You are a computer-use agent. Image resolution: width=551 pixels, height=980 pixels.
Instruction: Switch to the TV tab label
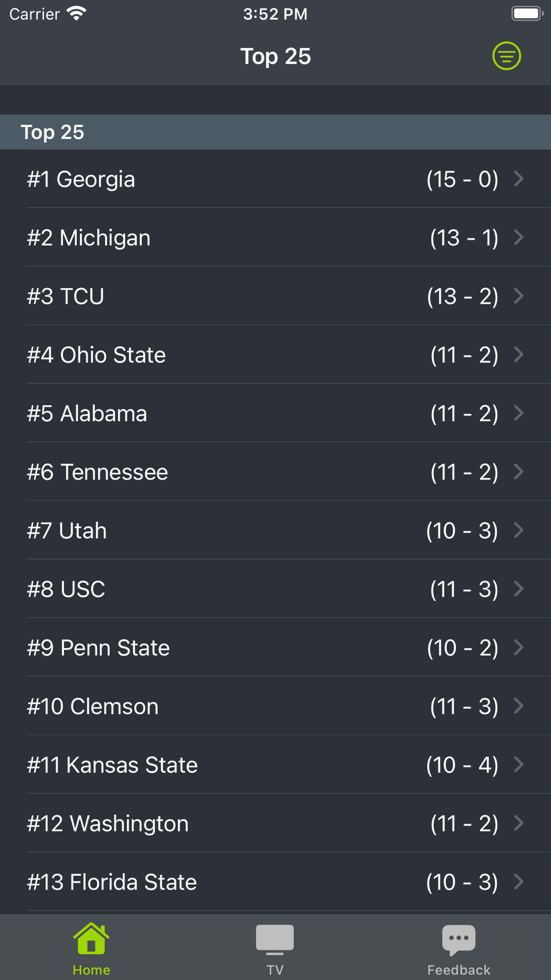(x=275, y=970)
